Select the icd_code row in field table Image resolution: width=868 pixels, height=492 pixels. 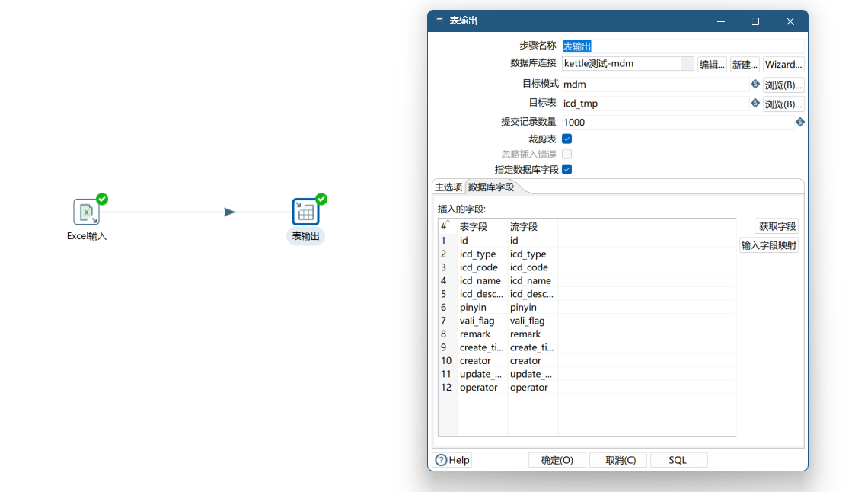[479, 267]
